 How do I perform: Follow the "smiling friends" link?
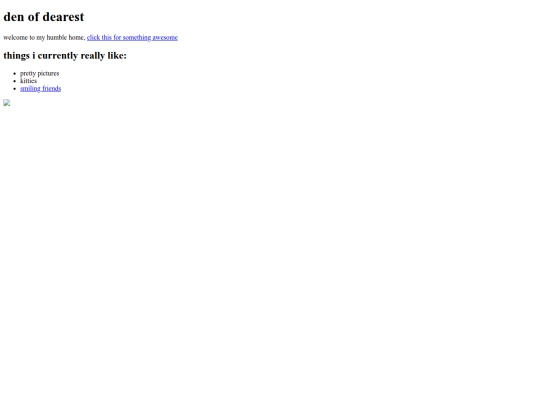[x=41, y=89]
